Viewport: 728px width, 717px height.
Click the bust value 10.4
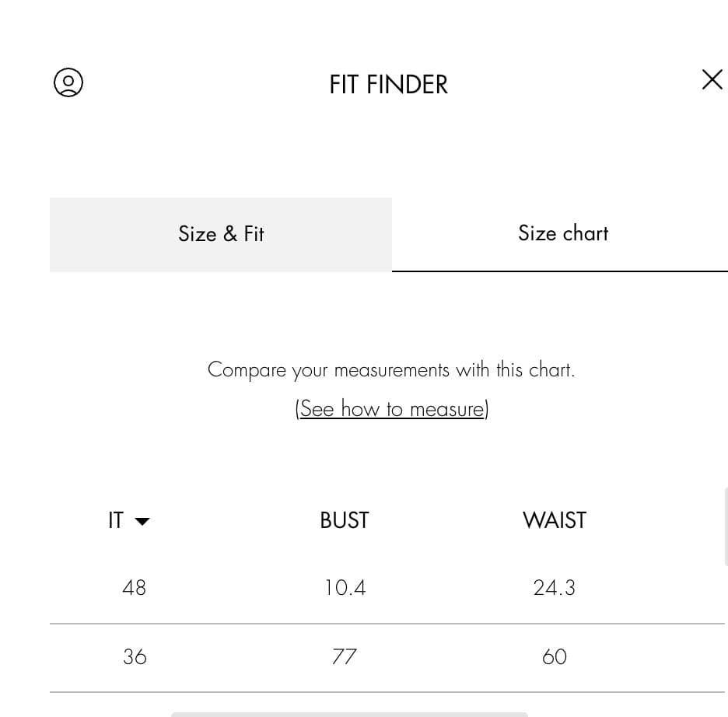point(344,588)
